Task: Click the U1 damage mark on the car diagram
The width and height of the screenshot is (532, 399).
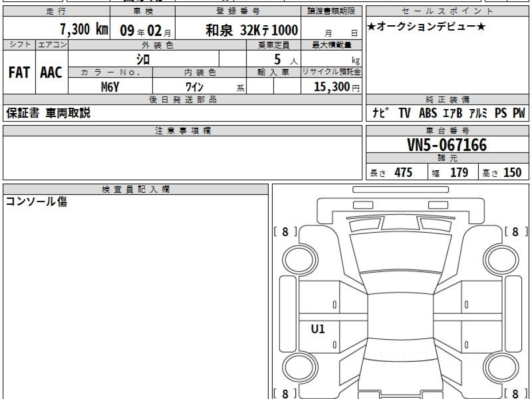Action: point(318,329)
